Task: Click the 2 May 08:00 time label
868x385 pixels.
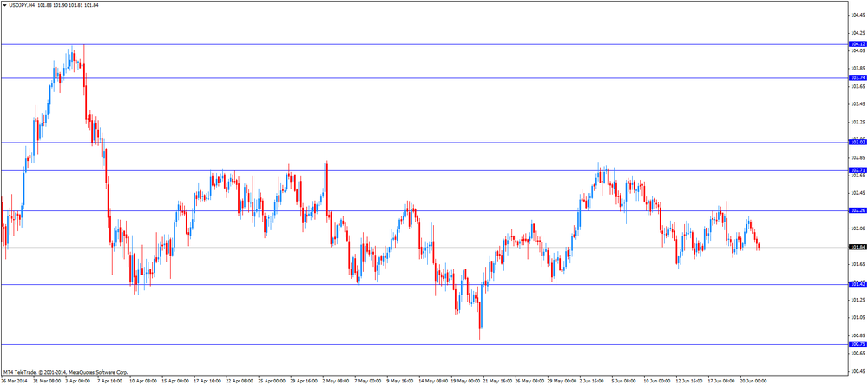Action: coord(336,382)
